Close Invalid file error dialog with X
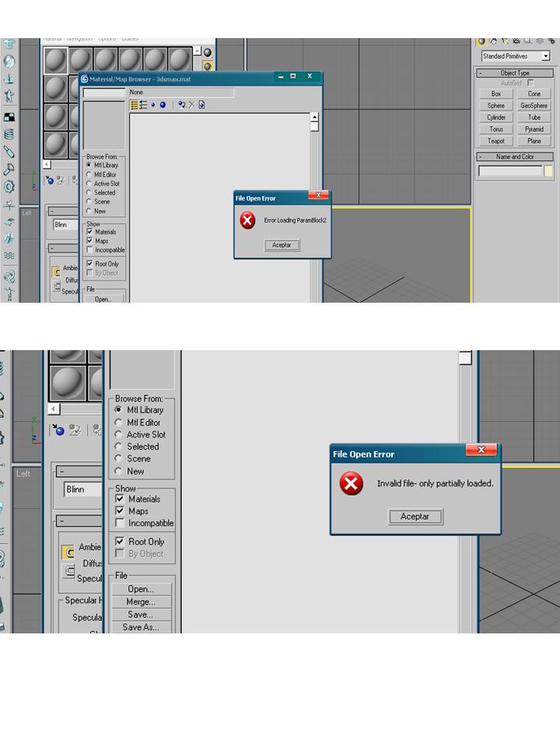Screen dimensions: 560x747 (x=481, y=450)
